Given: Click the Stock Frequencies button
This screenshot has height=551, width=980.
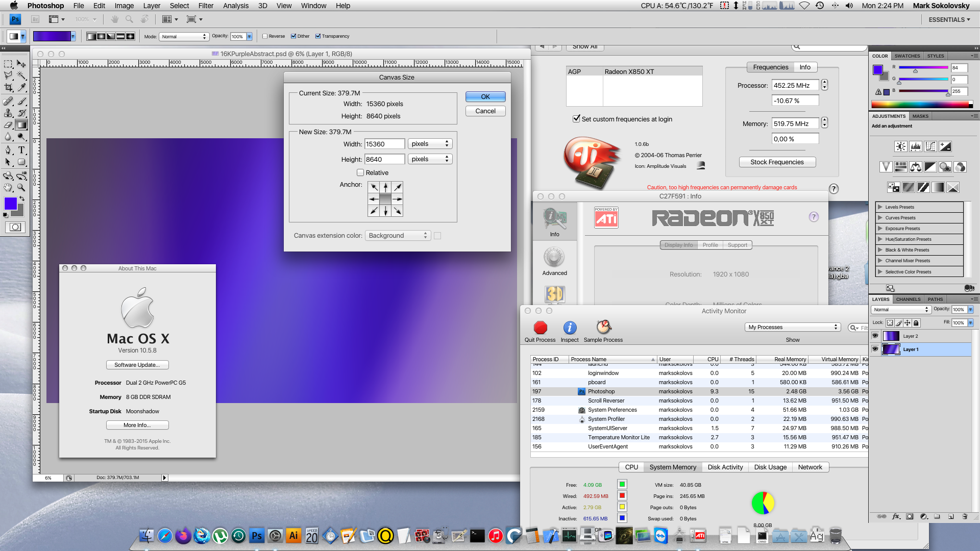Looking at the screenshot, I should point(777,162).
